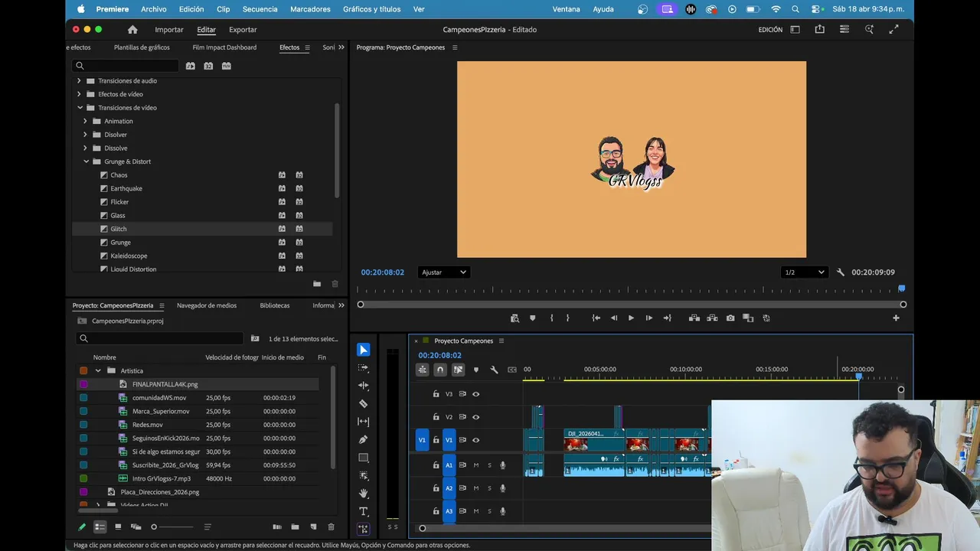Add marker in Program monitor
This screenshot has width=980, height=551.
pyautogui.click(x=533, y=318)
